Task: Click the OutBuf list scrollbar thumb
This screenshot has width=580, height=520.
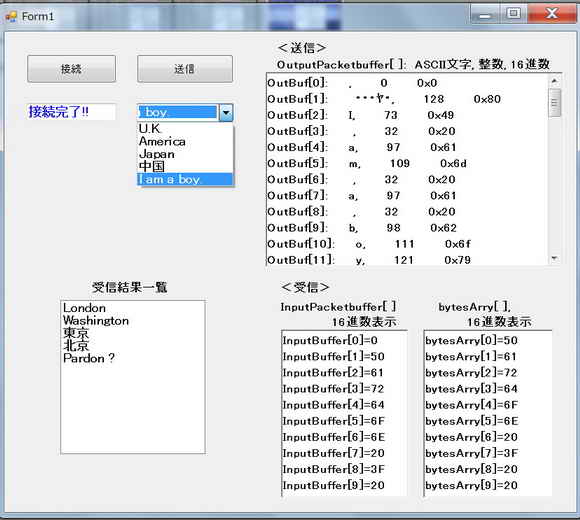Action: pos(554,103)
